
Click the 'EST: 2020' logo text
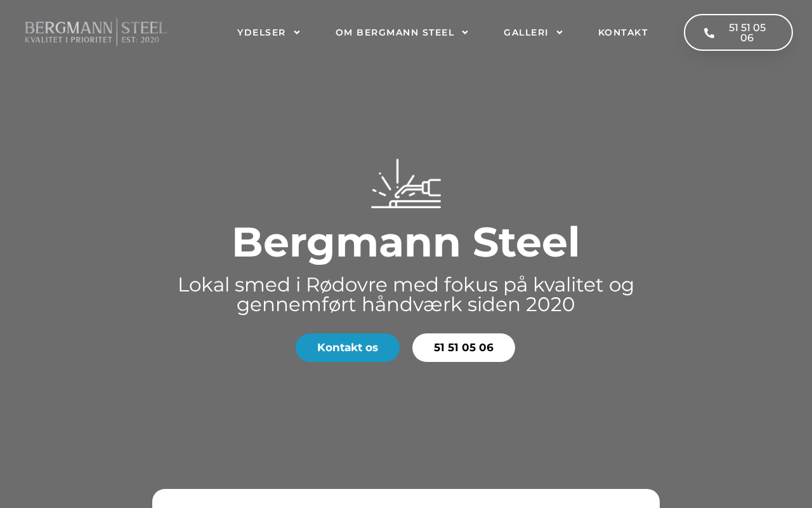coord(140,40)
